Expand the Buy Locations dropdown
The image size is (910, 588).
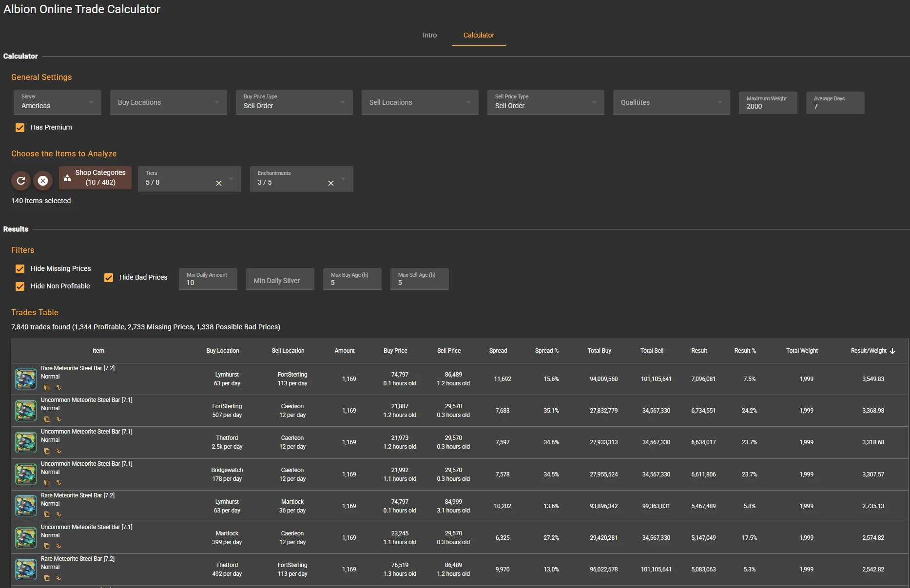(168, 102)
